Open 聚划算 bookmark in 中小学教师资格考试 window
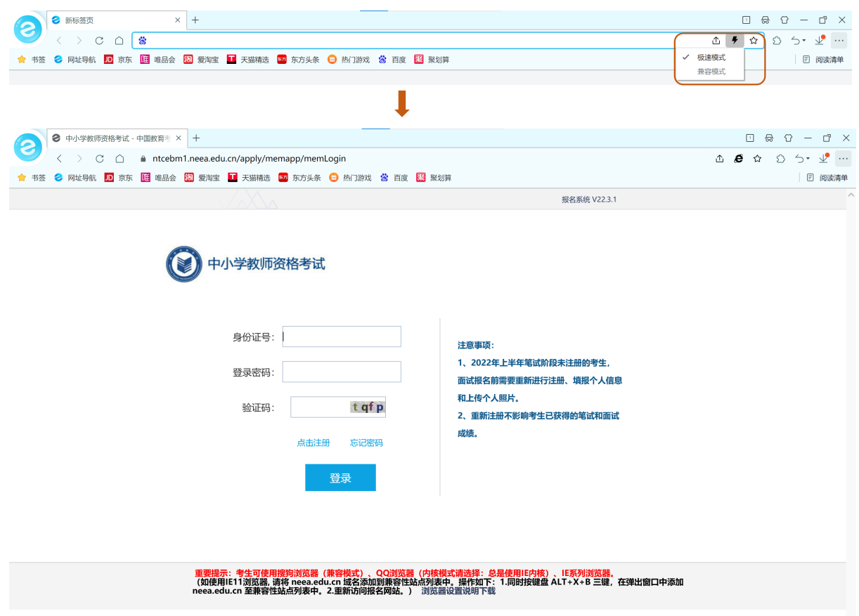 pos(434,178)
